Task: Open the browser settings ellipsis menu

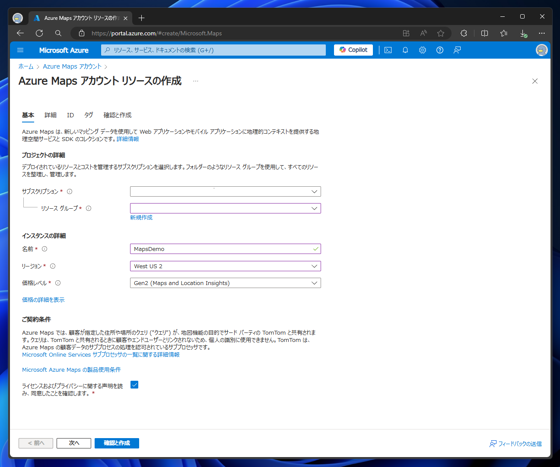Action: [542, 33]
